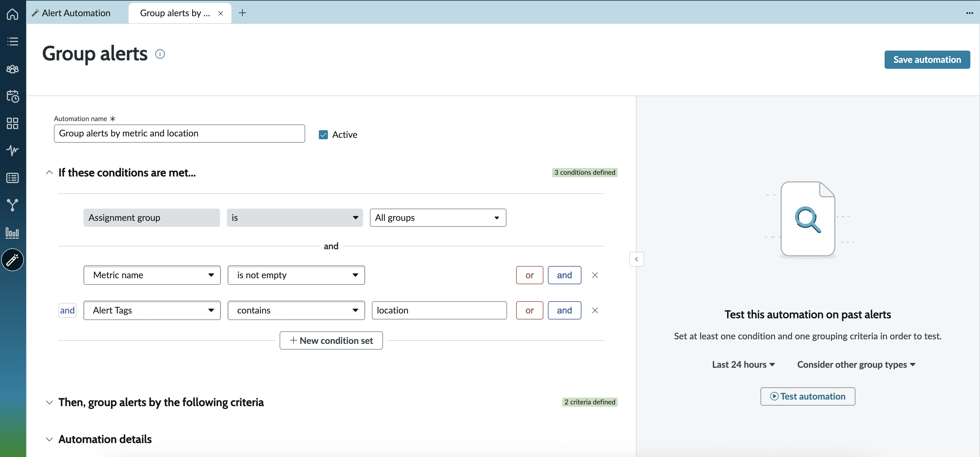Open the heartbeat monitoring sidebar icon
The image size is (980, 457).
(x=12, y=150)
